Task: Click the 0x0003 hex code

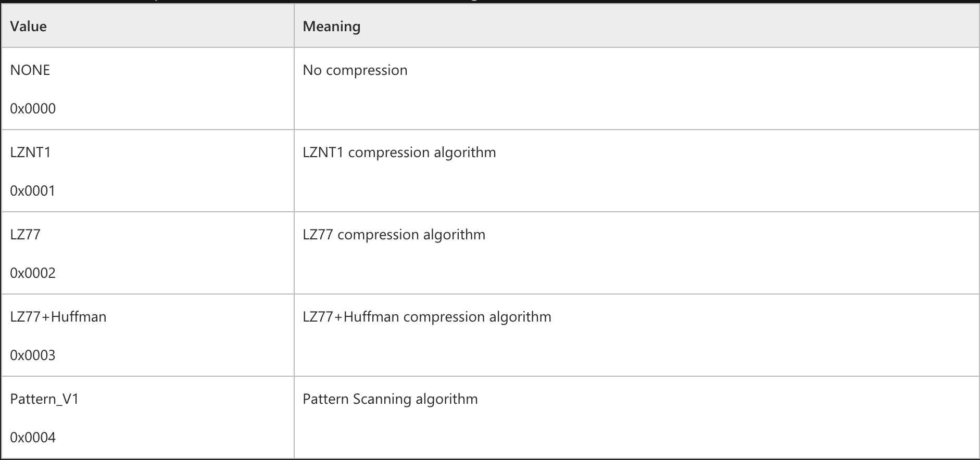Action: click(33, 355)
